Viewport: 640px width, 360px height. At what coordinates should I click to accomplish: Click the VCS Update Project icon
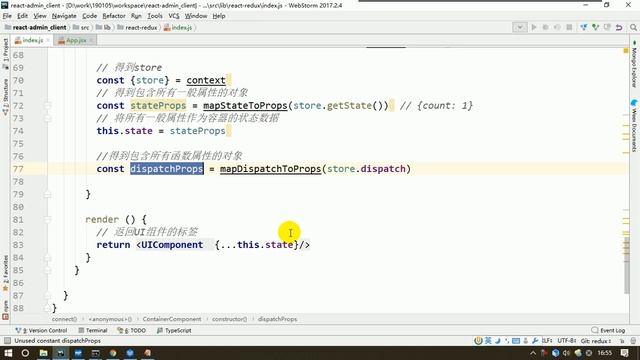pyautogui.click(x=584, y=27)
